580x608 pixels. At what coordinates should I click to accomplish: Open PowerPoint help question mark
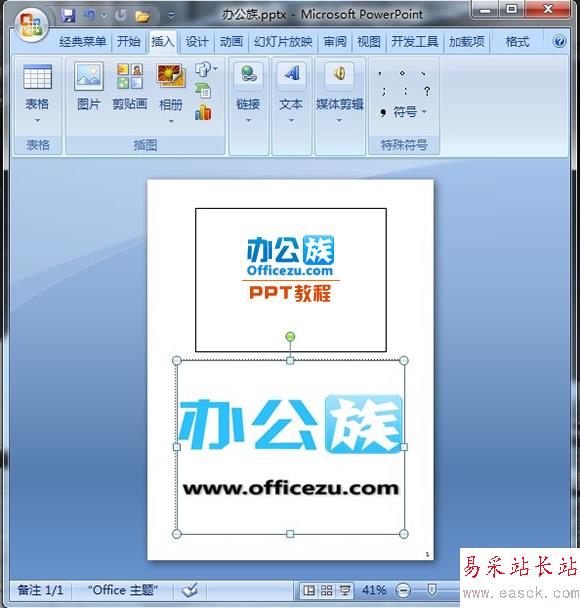coord(559,41)
